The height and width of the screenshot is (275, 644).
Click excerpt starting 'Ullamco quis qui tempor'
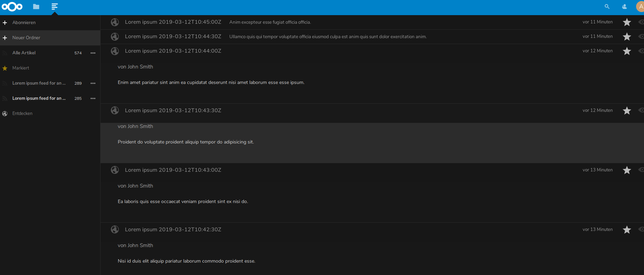[x=328, y=37]
